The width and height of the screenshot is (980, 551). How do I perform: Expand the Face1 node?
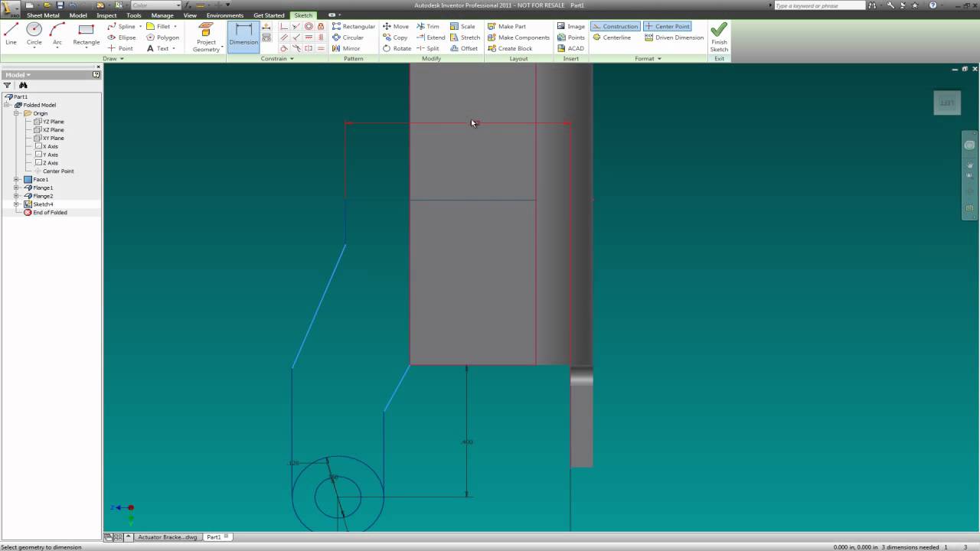[17, 180]
